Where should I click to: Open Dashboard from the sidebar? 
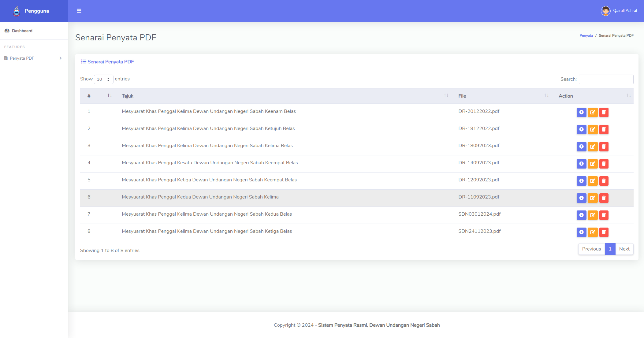point(22,31)
